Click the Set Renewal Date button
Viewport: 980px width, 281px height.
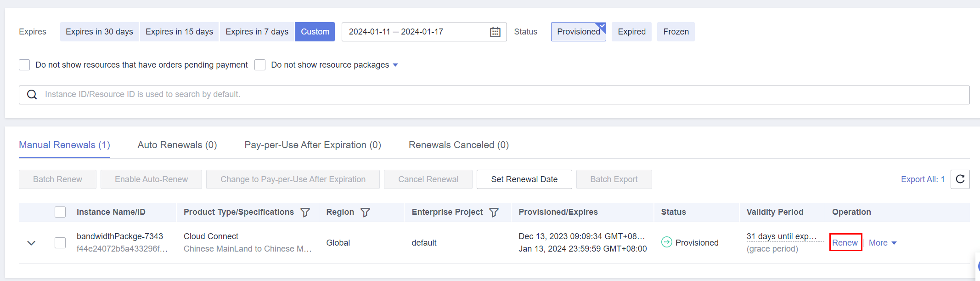pyautogui.click(x=524, y=179)
